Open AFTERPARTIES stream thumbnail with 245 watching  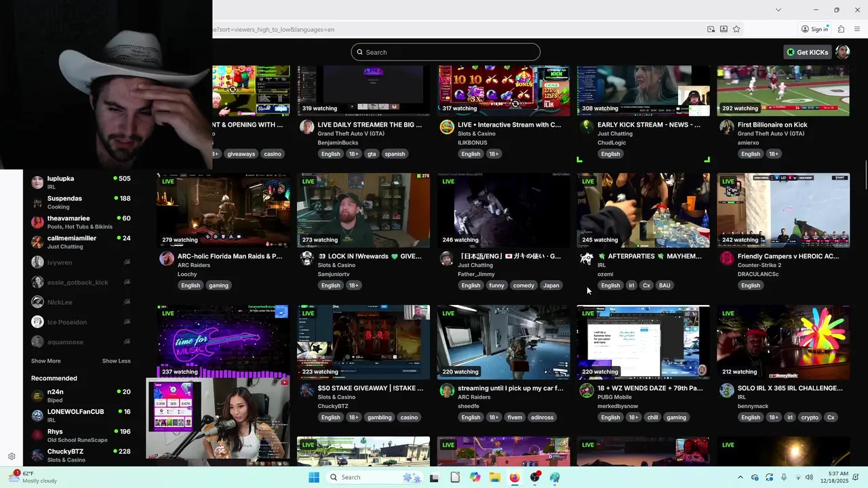tap(644, 210)
